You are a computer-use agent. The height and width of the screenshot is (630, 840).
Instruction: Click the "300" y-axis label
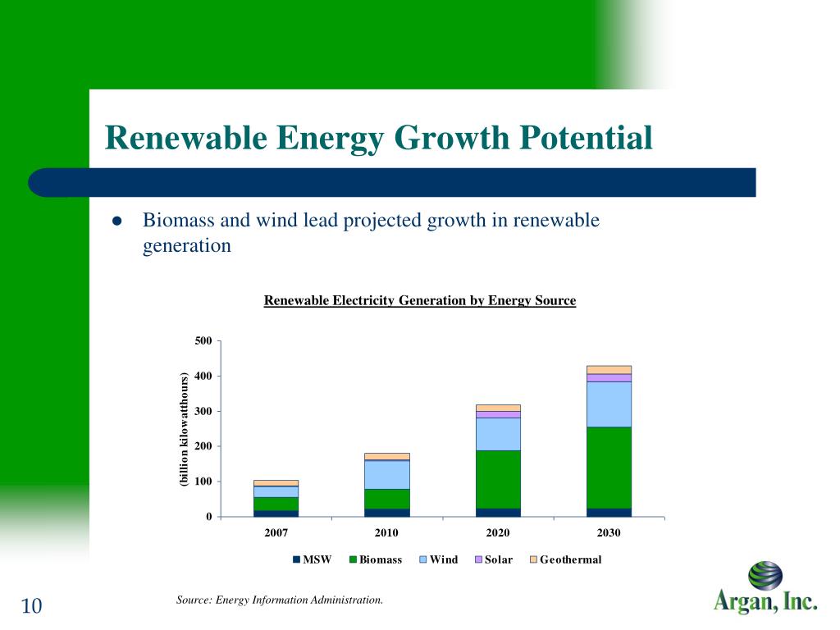203,412
